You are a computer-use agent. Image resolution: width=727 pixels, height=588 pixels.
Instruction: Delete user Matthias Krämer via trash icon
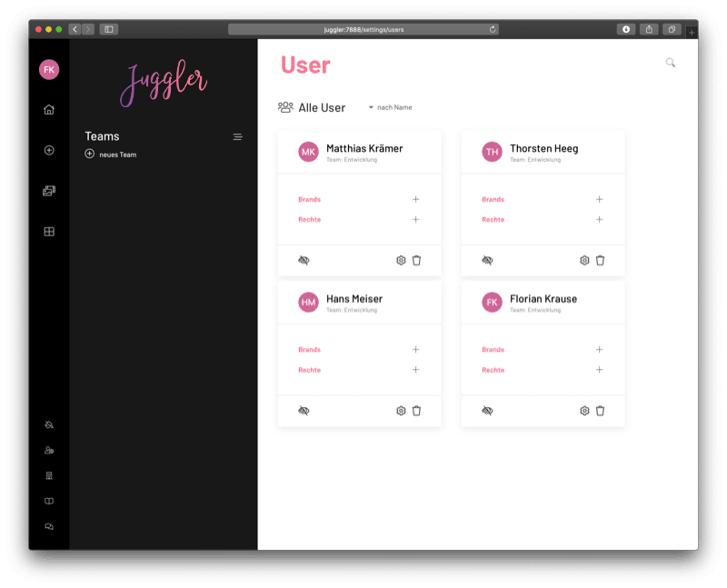click(416, 260)
